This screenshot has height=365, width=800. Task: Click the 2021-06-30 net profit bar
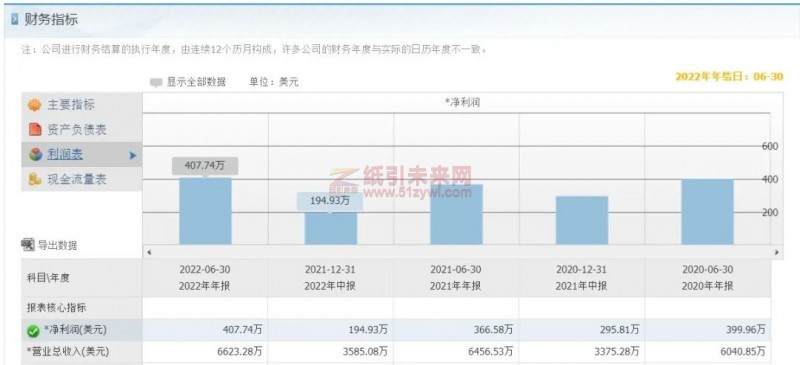click(456, 214)
